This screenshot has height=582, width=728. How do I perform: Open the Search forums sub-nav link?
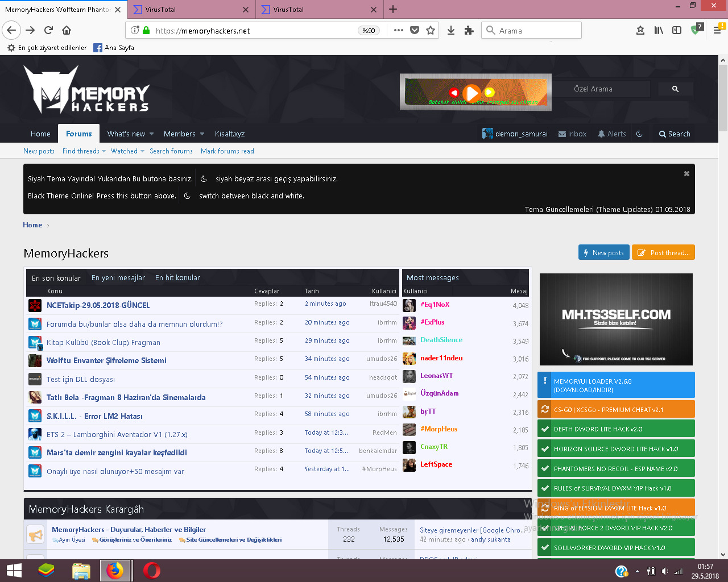coord(171,151)
